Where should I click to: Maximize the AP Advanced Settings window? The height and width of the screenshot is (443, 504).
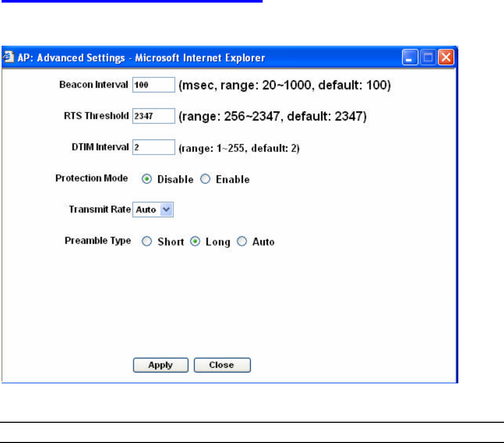[428, 57]
